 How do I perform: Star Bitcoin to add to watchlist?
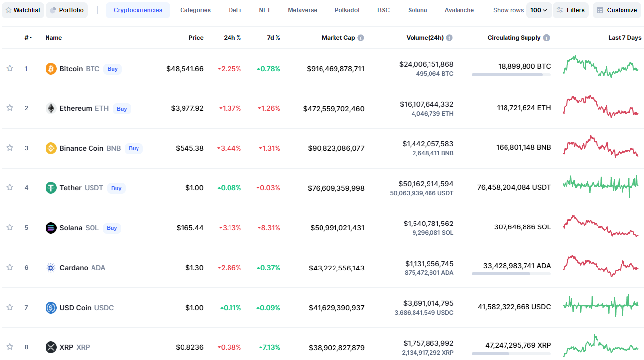click(x=9, y=68)
